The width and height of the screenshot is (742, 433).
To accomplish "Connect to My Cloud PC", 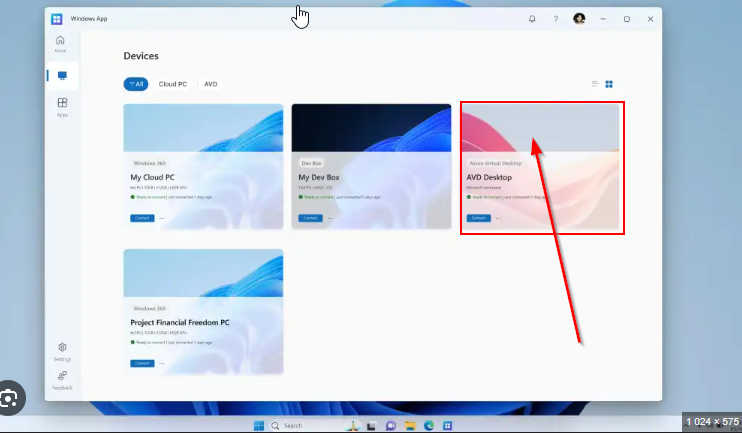I will pos(142,218).
